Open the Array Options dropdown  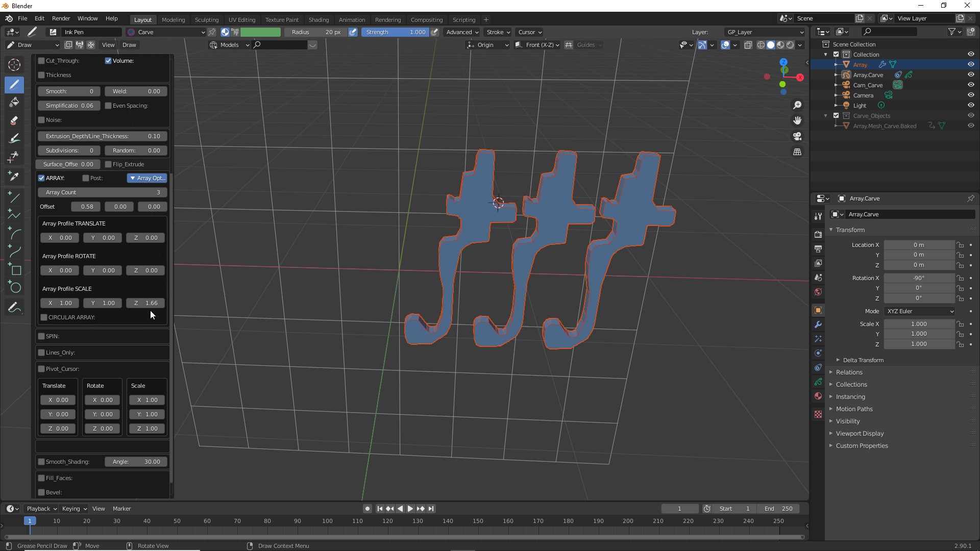[x=147, y=178]
